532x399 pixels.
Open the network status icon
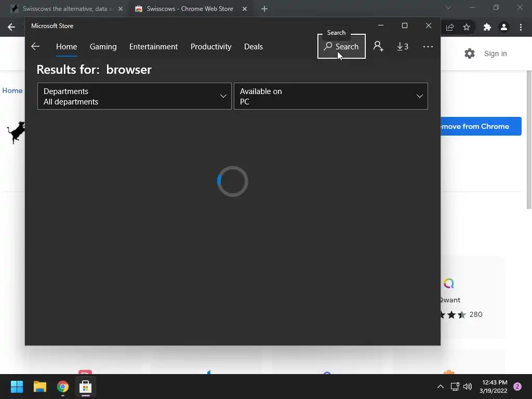tap(455, 387)
